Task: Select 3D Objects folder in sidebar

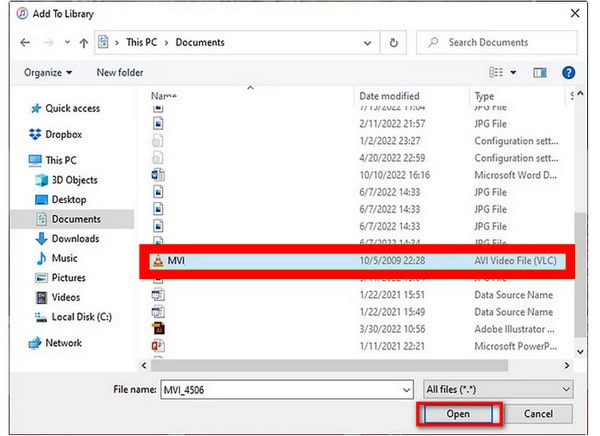Action: [x=74, y=180]
